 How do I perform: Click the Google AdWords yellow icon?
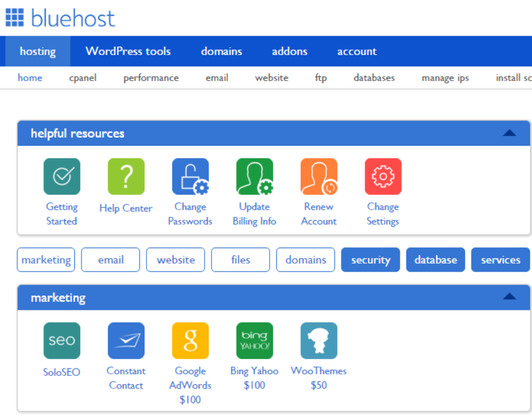click(190, 340)
